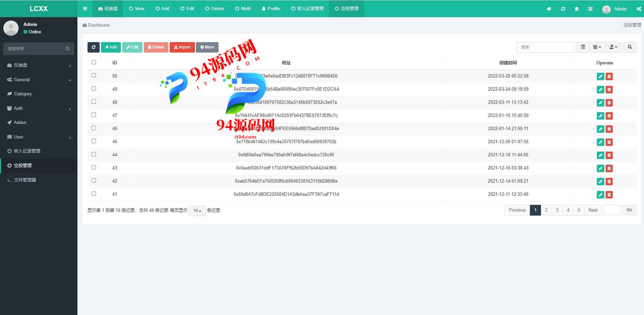This screenshot has height=315, width=644.
Task: Expand the General sidebar menu
Action: [39, 80]
